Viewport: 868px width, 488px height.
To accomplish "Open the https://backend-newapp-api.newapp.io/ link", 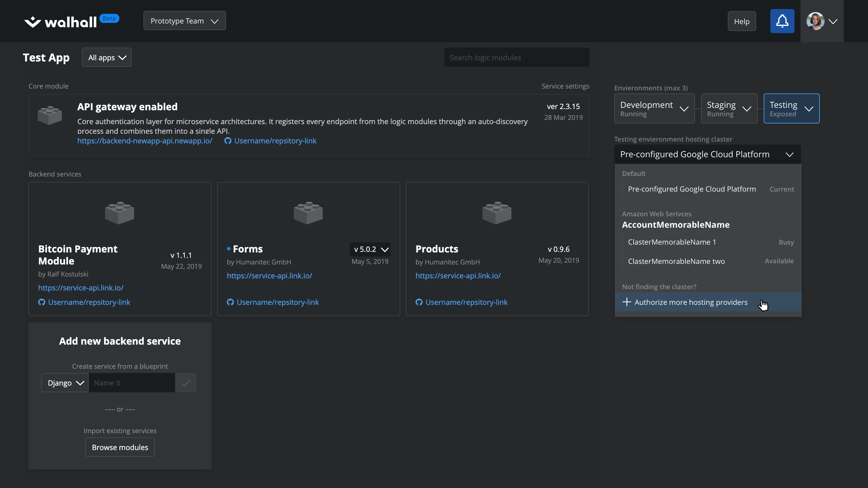I will coord(145,141).
